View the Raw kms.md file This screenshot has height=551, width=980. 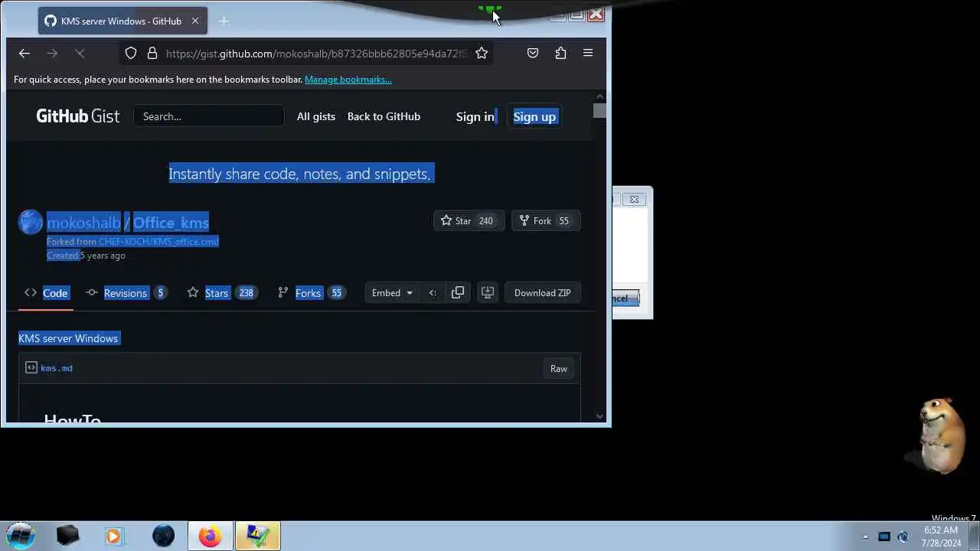click(x=559, y=369)
